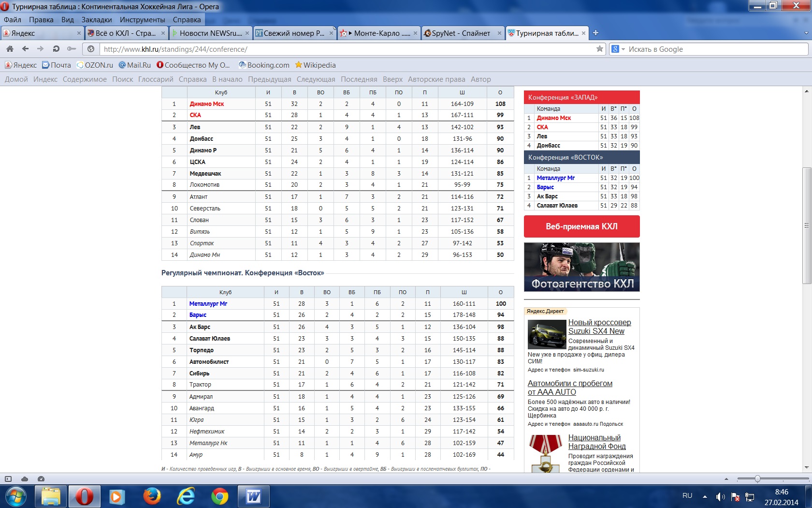This screenshot has width=812, height=508.
Task: Go back using the back arrow
Action: coord(25,49)
